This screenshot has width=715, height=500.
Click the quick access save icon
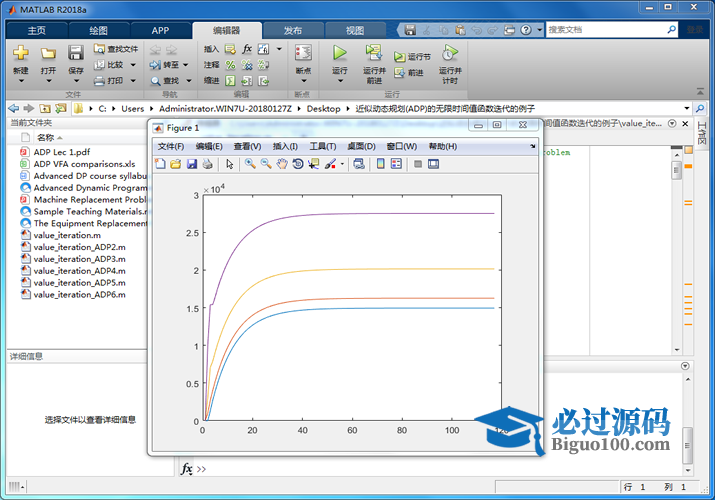[x=410, y=30]
